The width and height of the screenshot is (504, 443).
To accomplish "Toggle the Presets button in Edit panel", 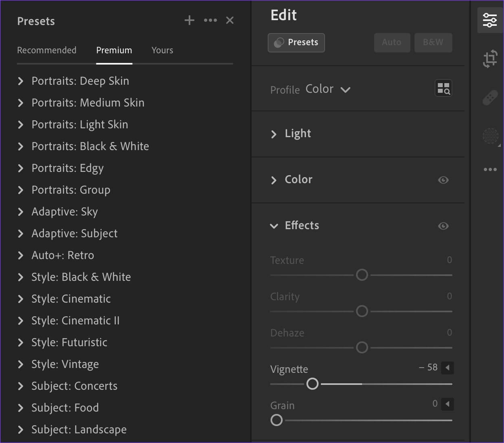I will (x=296, y=42).
